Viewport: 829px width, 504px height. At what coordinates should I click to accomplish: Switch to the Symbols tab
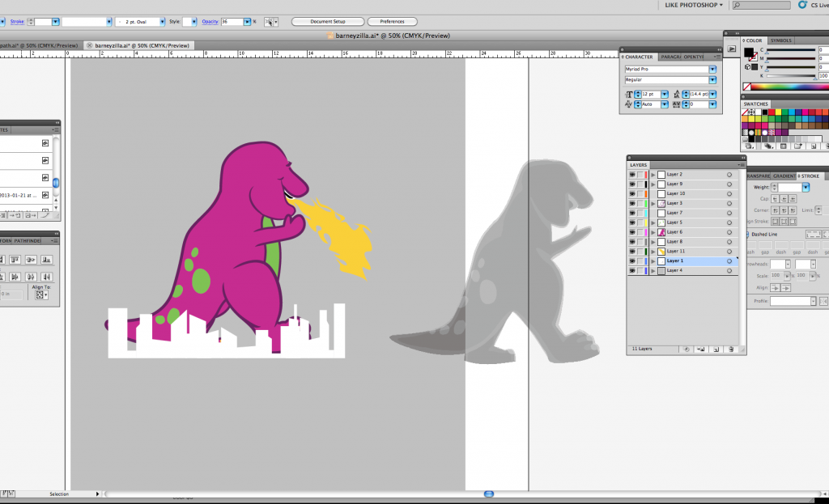pyautogui.click(x=781, y=40)
